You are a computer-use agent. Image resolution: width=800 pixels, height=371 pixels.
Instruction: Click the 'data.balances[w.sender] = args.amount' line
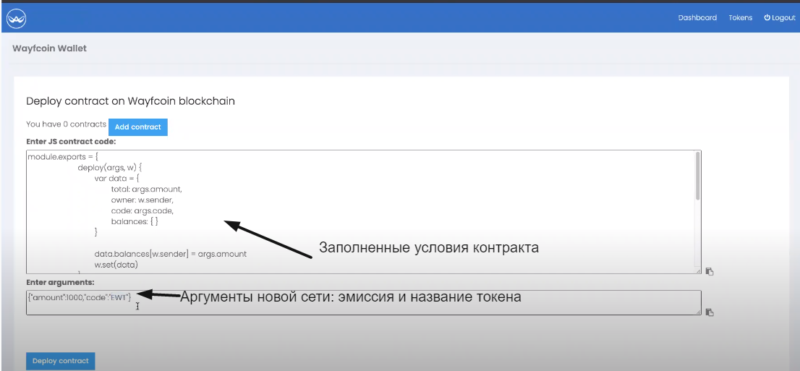(x=170, y=254)
